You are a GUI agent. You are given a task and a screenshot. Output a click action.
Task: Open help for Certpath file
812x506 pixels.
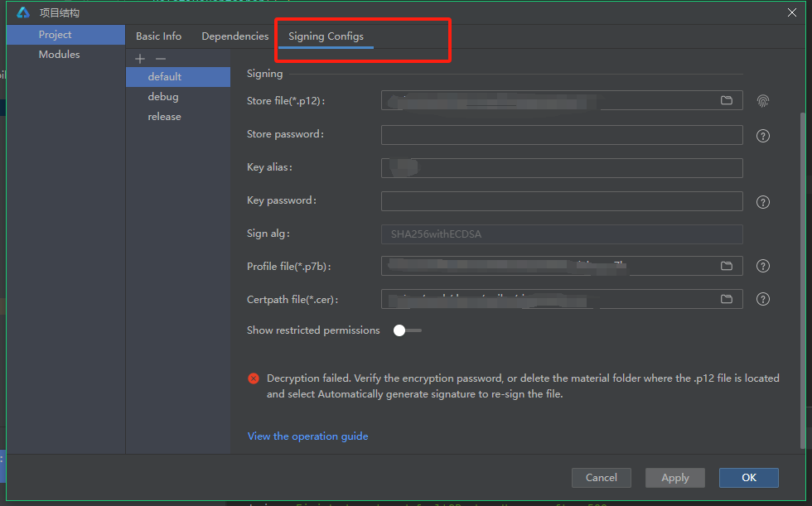pyautogui.click(x=763, y=299)
